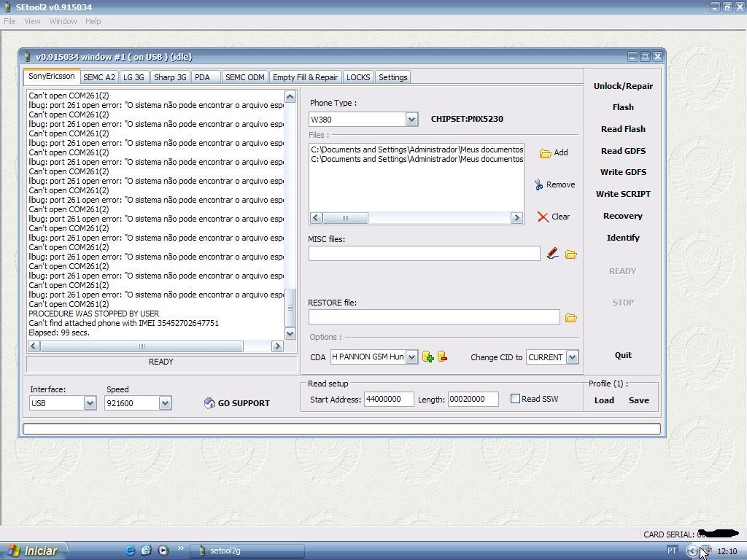Click into the RESTORE file field
This screenshot has width=747, height=560.
click(434, 317)
